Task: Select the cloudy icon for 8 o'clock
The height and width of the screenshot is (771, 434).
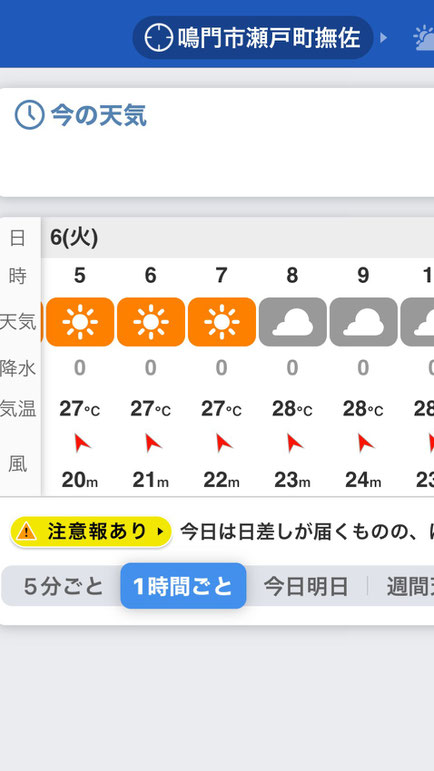Action: click(292, 322)
